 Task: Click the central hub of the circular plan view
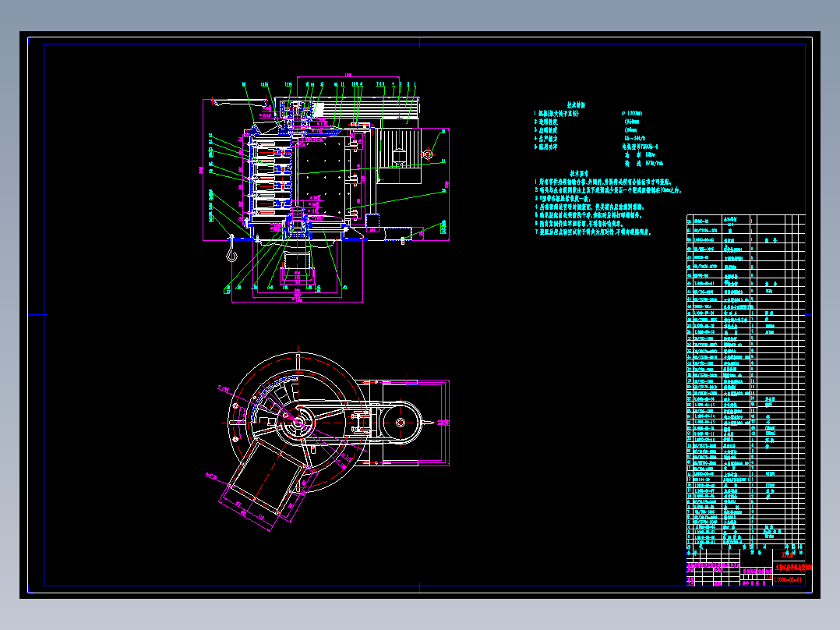(298, 423)
